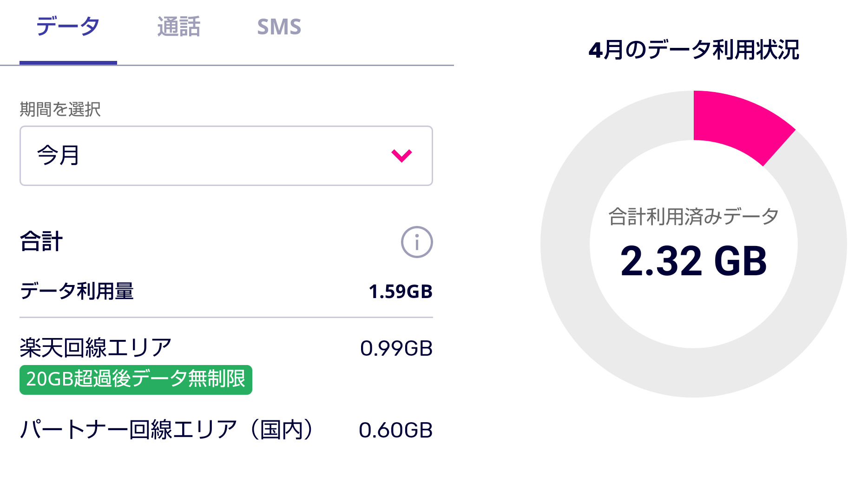Click the 0.60GB partner area value
Viewport: 868px width, 478px height.
[x=395, y=430]
